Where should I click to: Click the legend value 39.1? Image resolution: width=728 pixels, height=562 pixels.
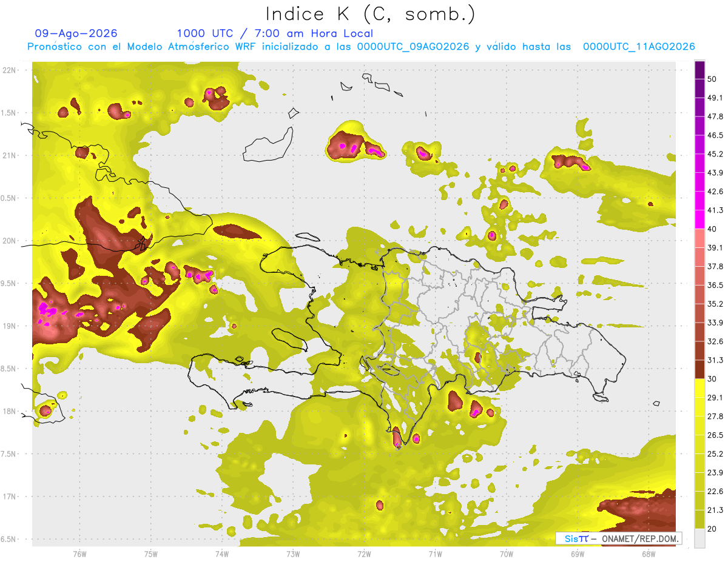[x=715, y=247]
